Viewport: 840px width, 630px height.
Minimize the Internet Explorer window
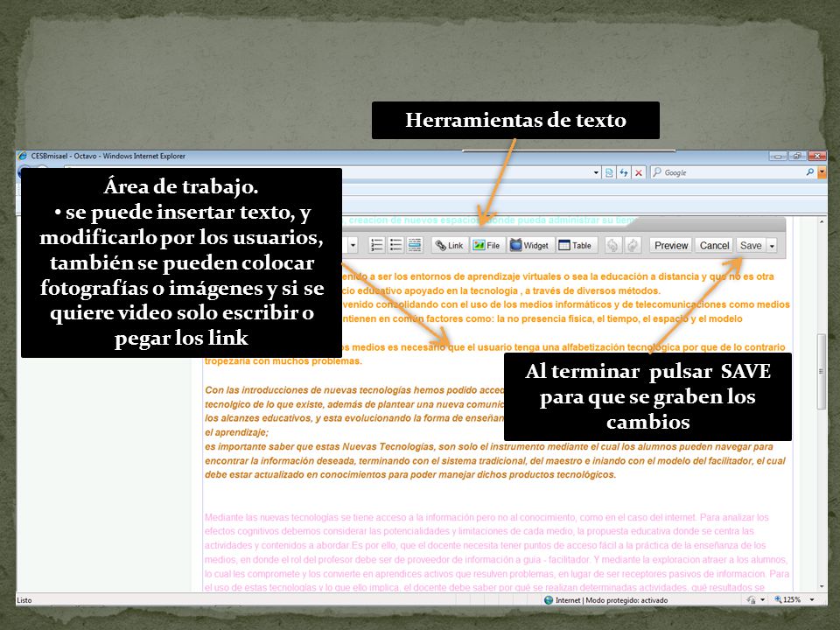pos(778,156)
